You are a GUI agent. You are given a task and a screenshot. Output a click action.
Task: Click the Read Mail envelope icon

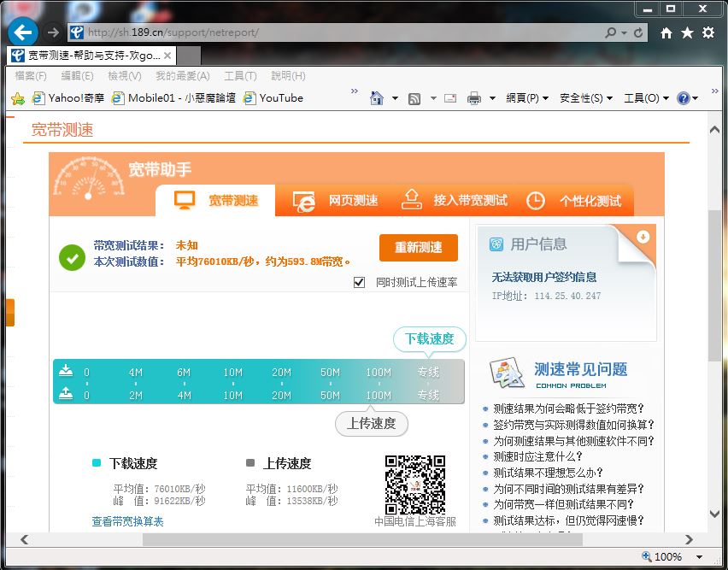coord(449,98)
